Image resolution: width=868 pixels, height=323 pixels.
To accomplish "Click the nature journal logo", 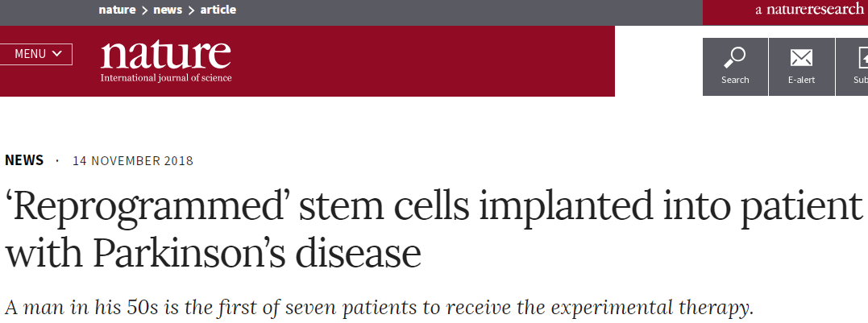I will click(x=166, y=61).
